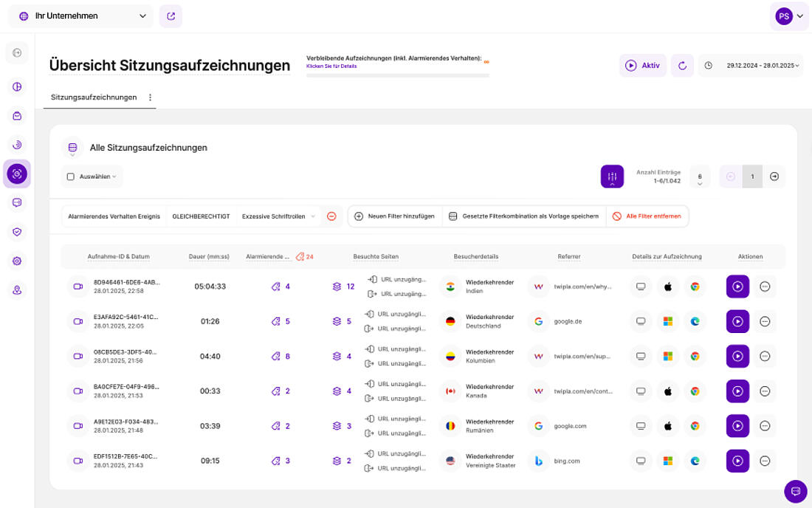Screen dimensions: 812x508
Task: Play the recording from Rumänien visitor
Action: [737, 426]
